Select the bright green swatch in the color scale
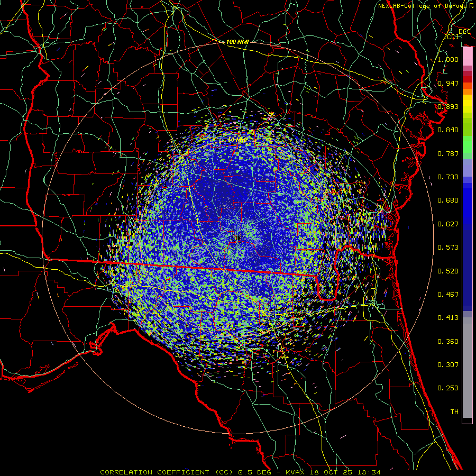Image resolution: width=476 pixels, height=476 pixels. (x=467, y=144)
